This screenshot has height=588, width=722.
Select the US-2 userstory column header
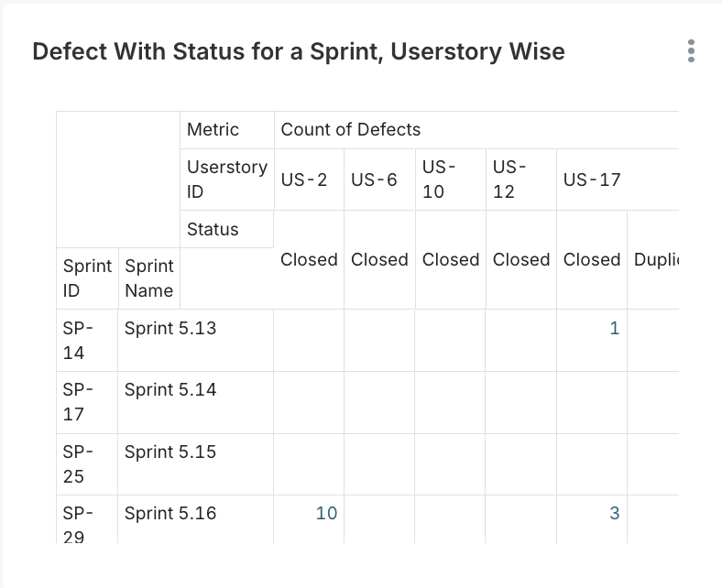304,180
